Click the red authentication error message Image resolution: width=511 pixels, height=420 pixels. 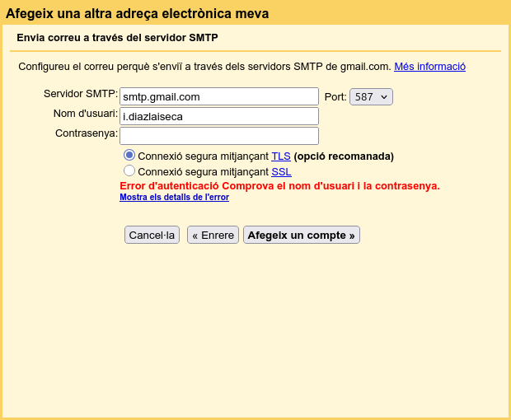click(x=279, y=186)
